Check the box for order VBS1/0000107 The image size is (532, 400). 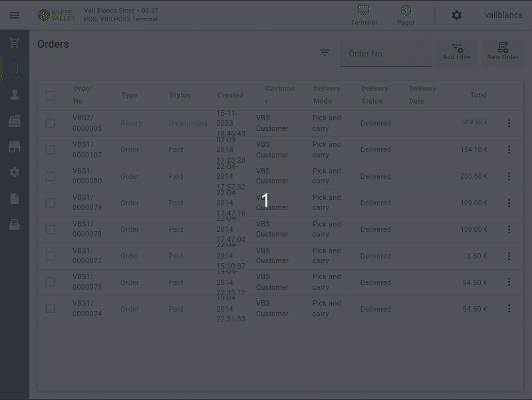click(x=51, y=150)
